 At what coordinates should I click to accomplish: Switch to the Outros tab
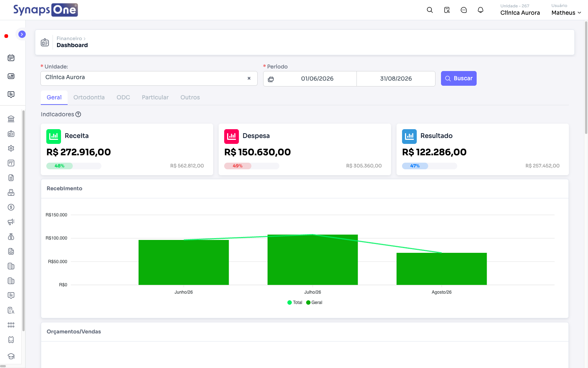[190, 98]
